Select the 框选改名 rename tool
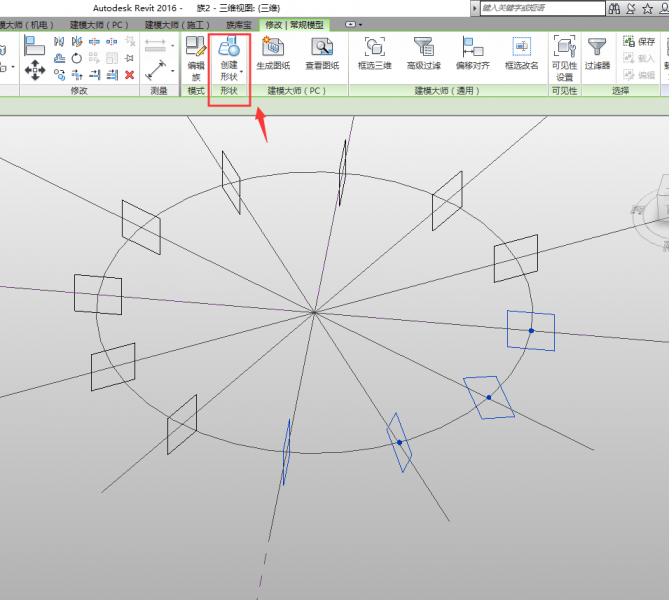 point(521,55)
